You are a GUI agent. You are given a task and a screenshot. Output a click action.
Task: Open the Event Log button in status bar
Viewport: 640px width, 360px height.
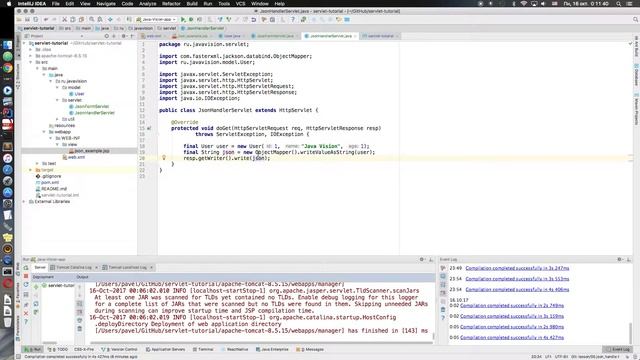pyautogui.click(x=618, y=349)
